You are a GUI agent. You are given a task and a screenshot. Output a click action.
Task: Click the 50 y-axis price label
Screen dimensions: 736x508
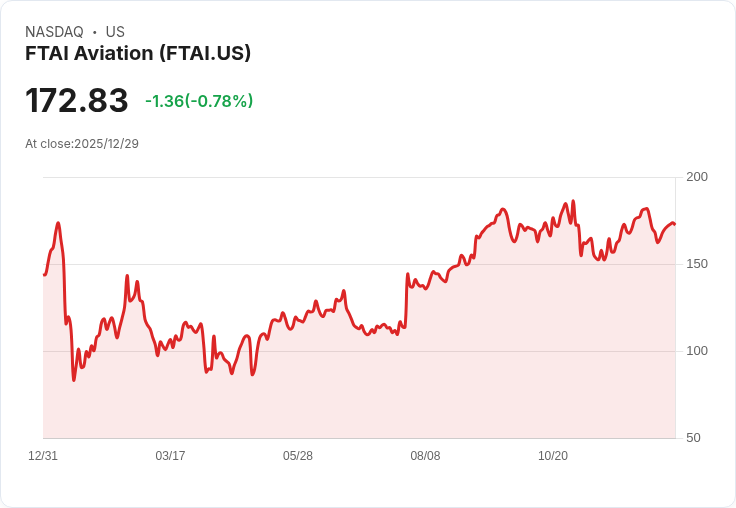[x=693, y=438]
